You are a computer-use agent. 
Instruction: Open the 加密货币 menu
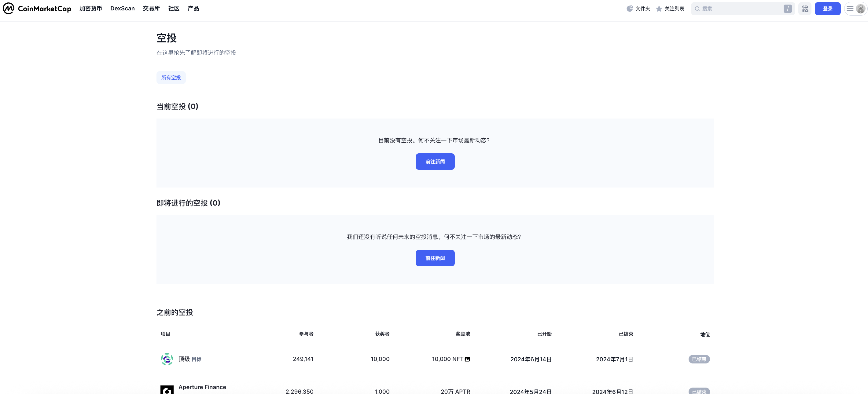[x=91, y=9]
